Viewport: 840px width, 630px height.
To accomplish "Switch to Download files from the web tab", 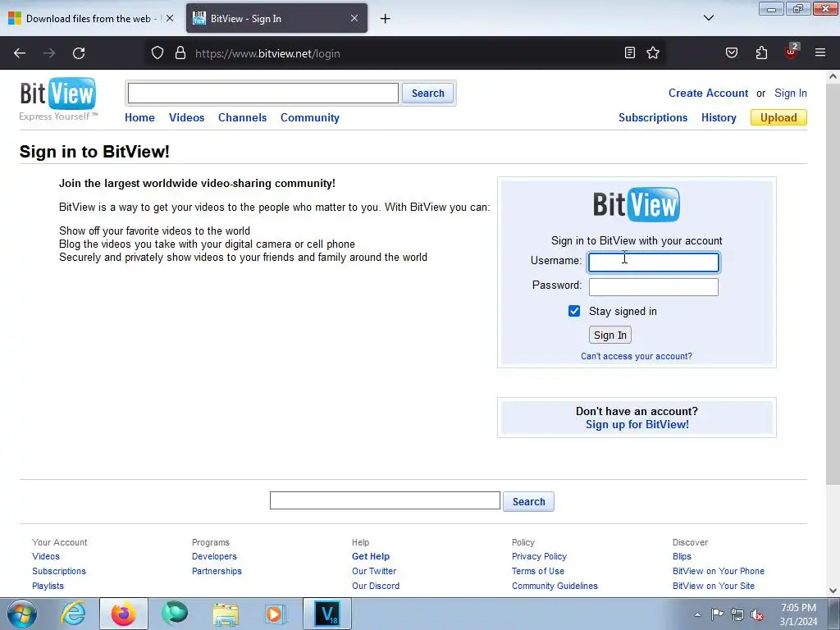I will click(90, 18).
